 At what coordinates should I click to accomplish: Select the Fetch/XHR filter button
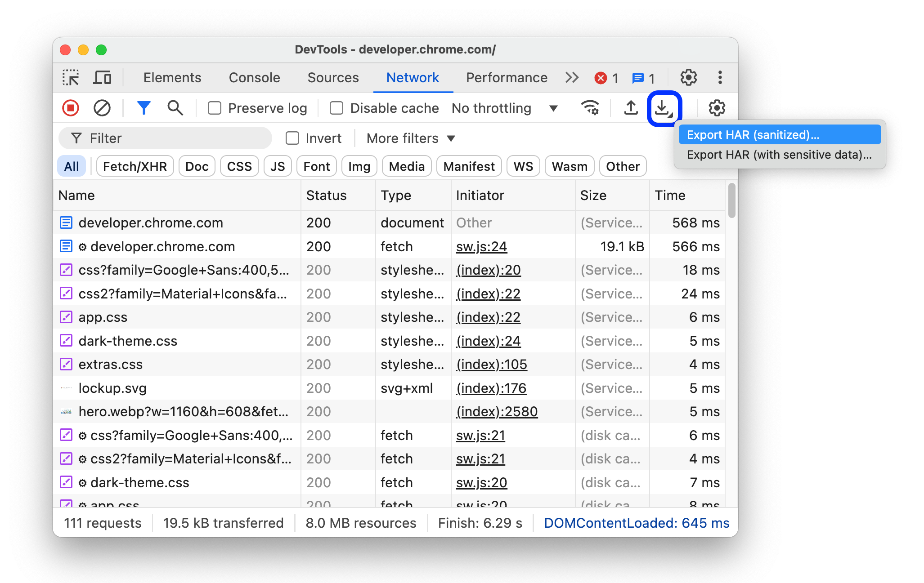point(135,165)
